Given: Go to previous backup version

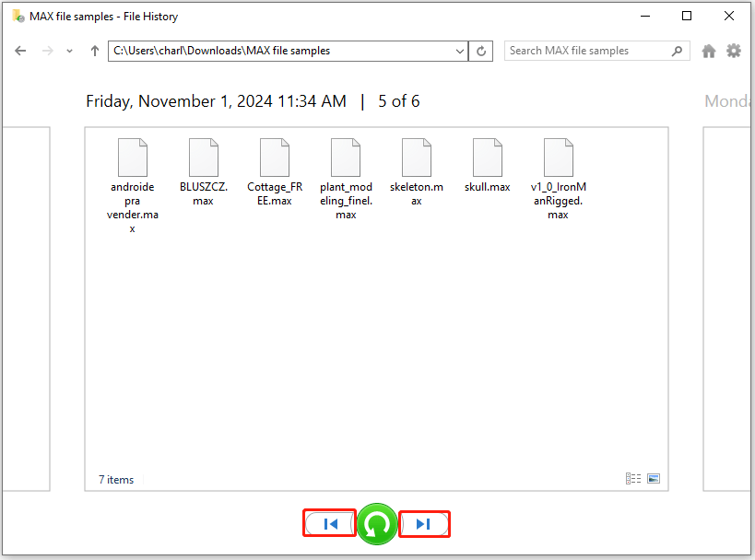Looking at the screenshot, I should [330, 524].
